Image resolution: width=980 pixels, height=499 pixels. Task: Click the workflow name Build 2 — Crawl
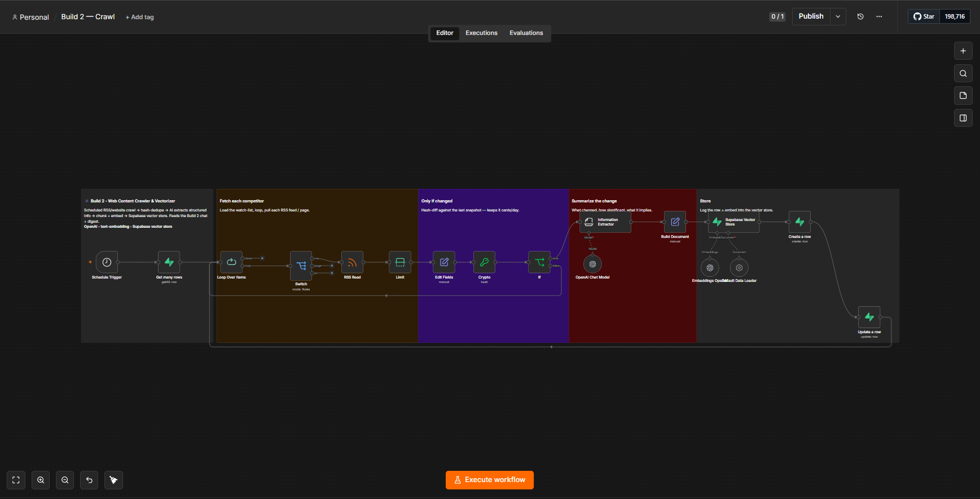click(88, 17)
